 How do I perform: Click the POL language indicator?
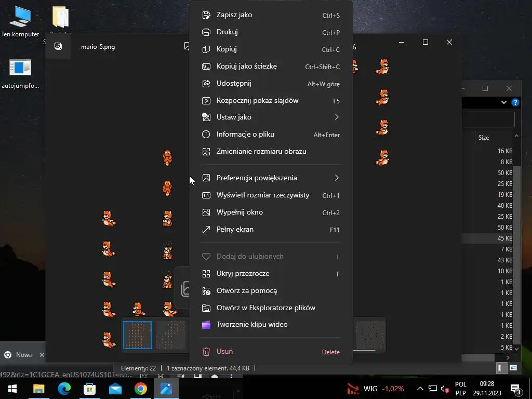[460, 384]
